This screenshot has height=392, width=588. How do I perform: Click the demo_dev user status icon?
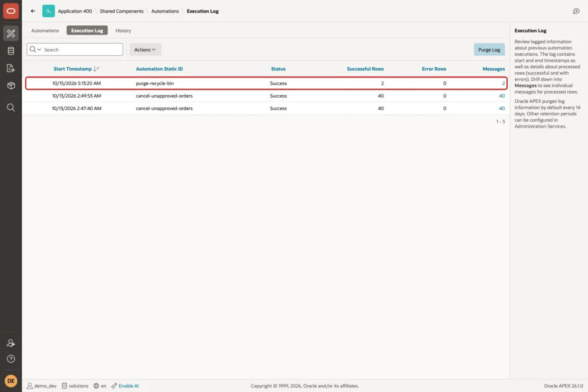[x=30, y=386]
